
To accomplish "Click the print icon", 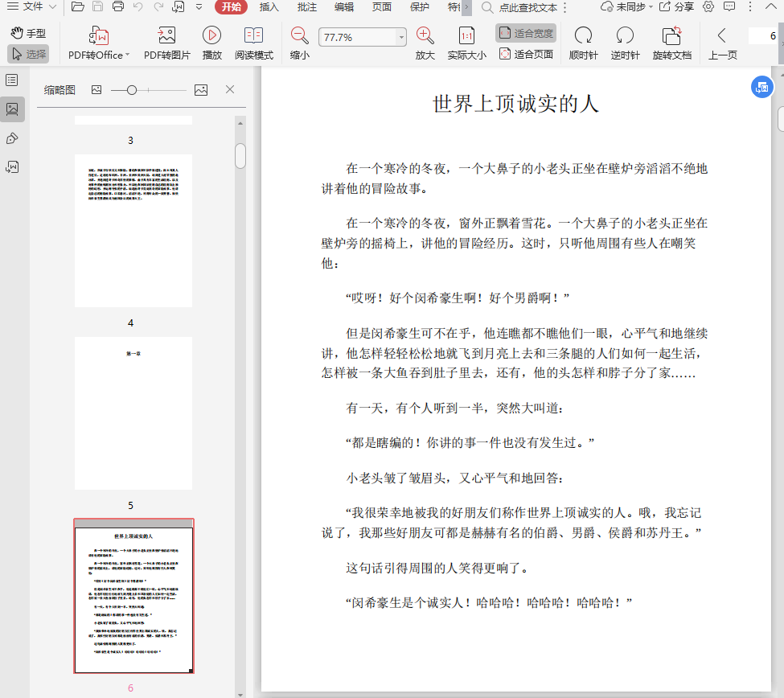I will click(118, 6).
